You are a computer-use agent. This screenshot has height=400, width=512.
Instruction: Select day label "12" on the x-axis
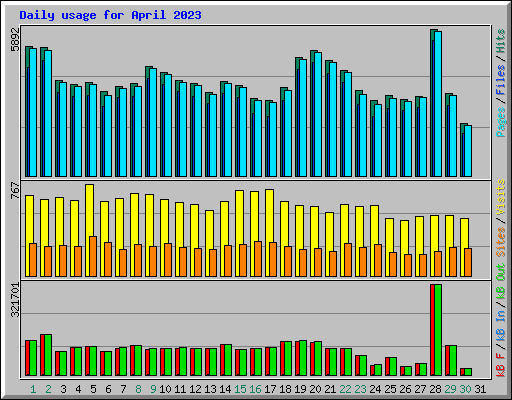pyautogui.click(x=195, y=389)
